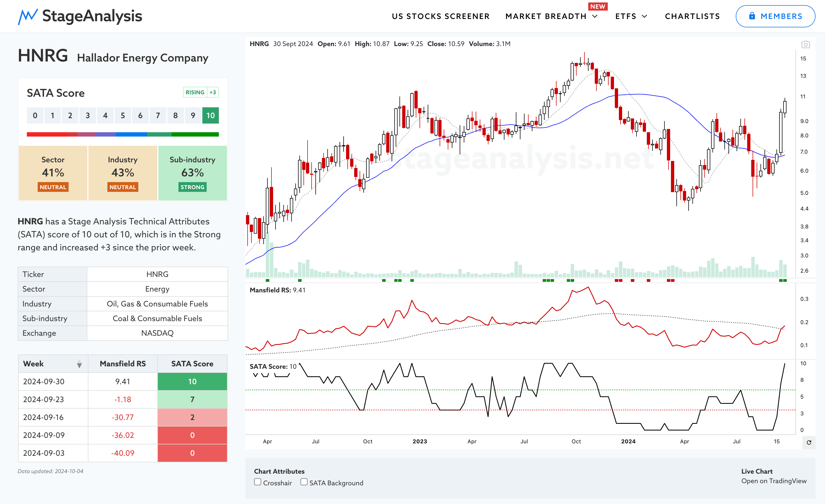The image size is (825, 504).
Task: Click the NASDAQ exchange cell
Action: pyautogui.click(x=157, y=333)
